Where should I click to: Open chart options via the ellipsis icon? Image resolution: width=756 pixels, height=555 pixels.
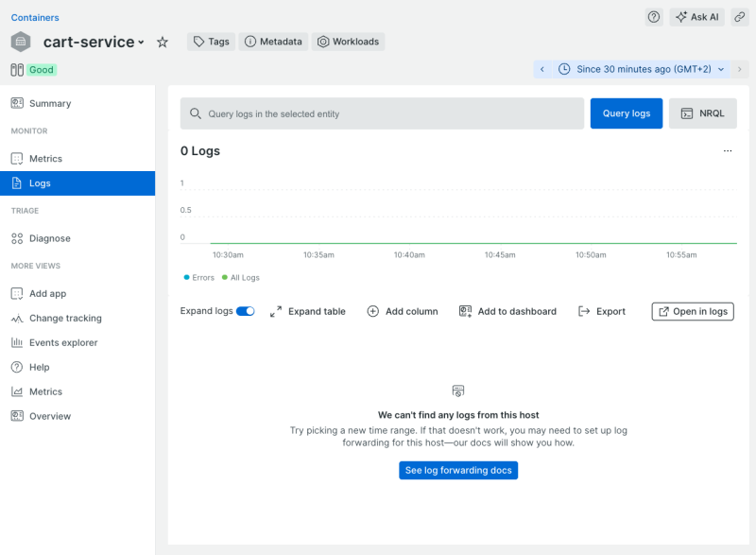pos(728,150)
